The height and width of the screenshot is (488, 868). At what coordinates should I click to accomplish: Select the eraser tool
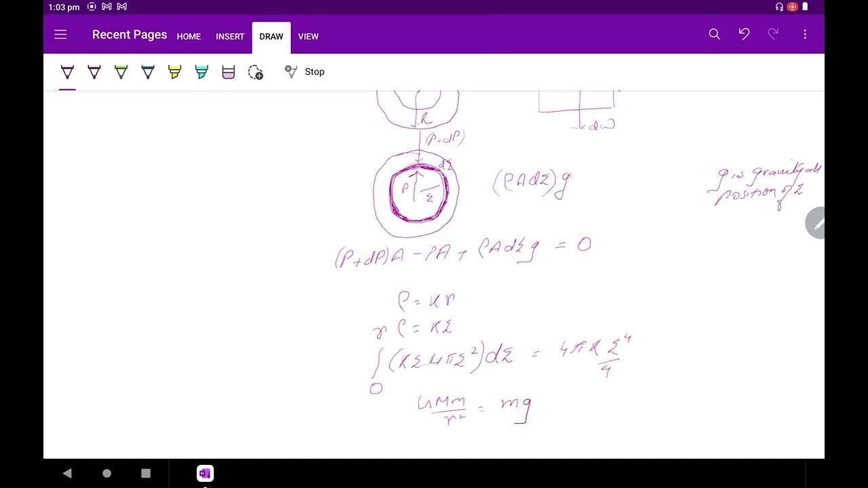tap(229, 72)
